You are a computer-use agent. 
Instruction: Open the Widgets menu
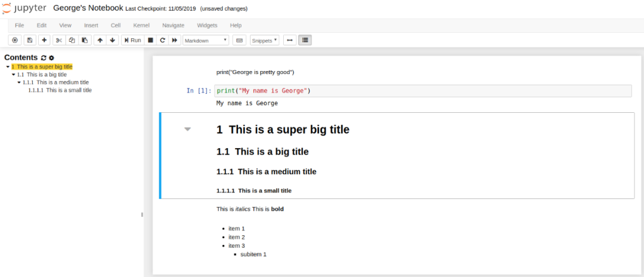pyautogui.click(x=207, y=25)
